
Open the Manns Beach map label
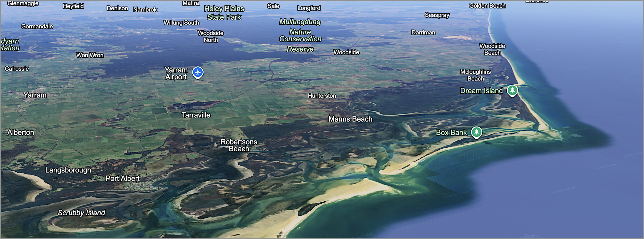coord(350,119)
